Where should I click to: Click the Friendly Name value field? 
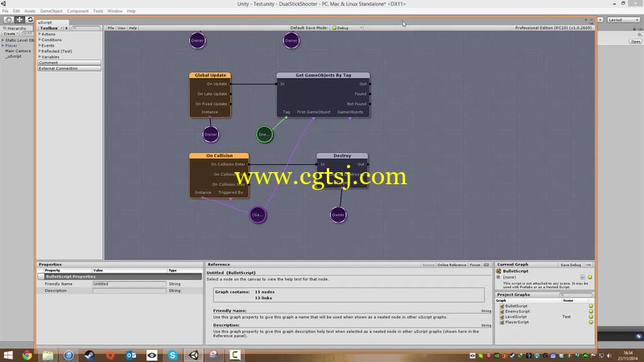click(x=130, y=284)
